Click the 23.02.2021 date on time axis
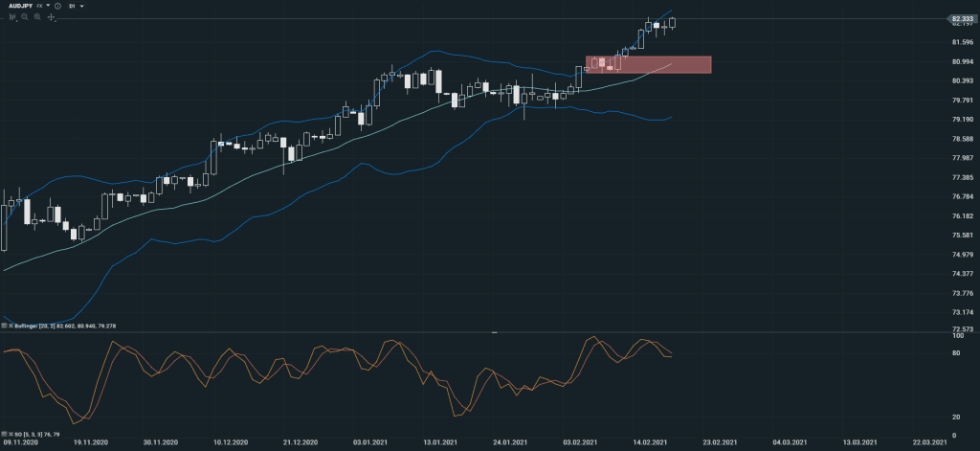The width and height of the screenshot is (980, 451). pos(720,441)
